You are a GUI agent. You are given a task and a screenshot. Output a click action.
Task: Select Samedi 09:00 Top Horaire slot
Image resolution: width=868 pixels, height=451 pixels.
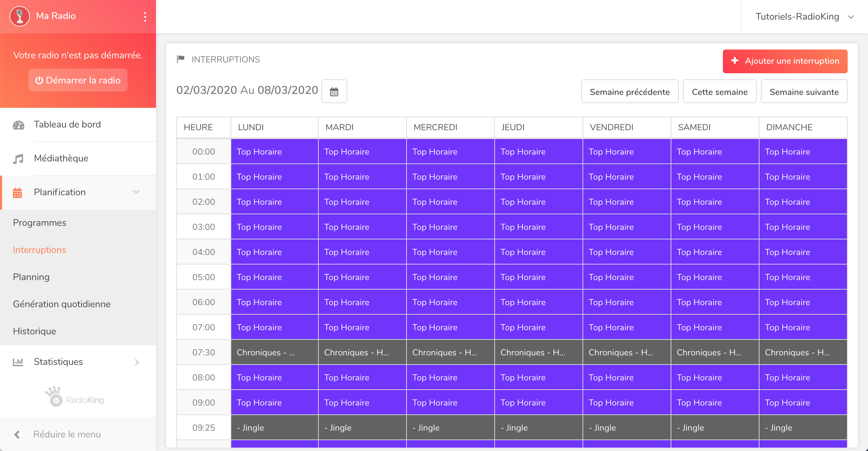(x=715, y=403)
